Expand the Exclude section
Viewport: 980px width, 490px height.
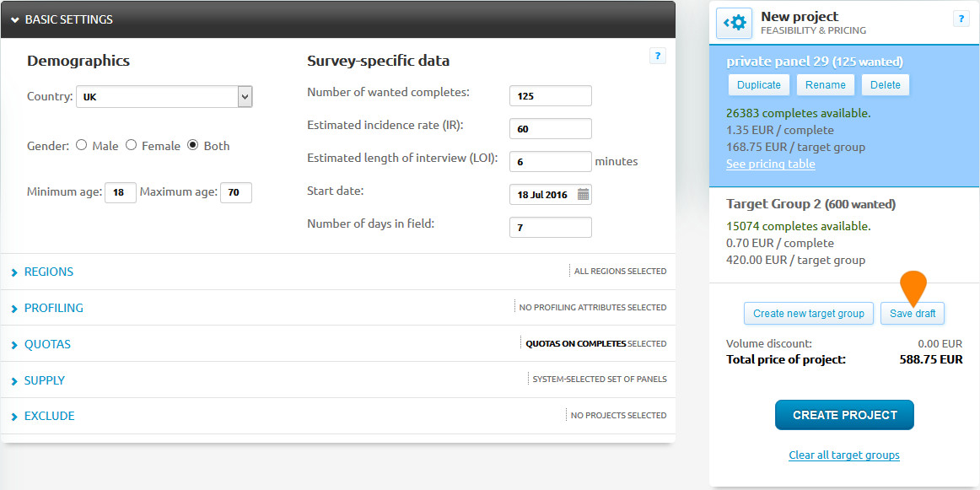click(49, 416)
